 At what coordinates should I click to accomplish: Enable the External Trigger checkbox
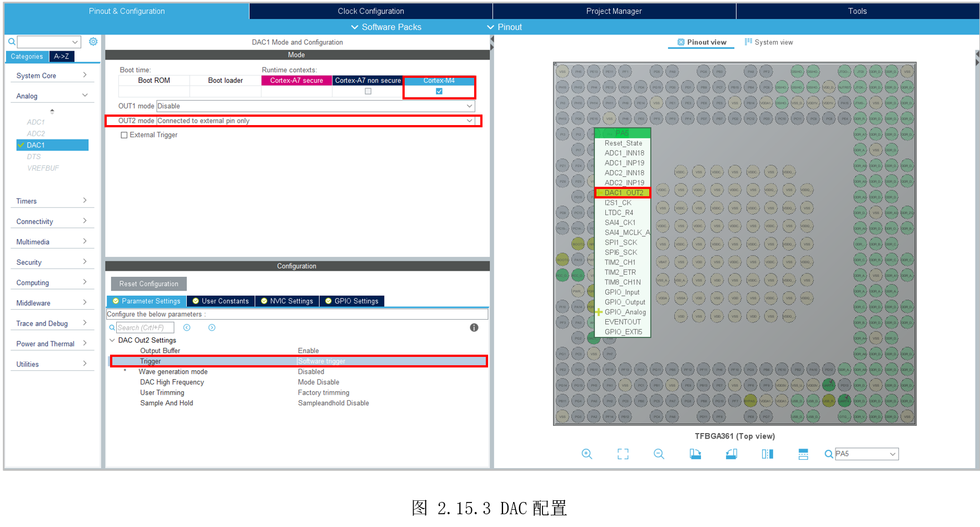pyautogui.click(x=124, y=135)
